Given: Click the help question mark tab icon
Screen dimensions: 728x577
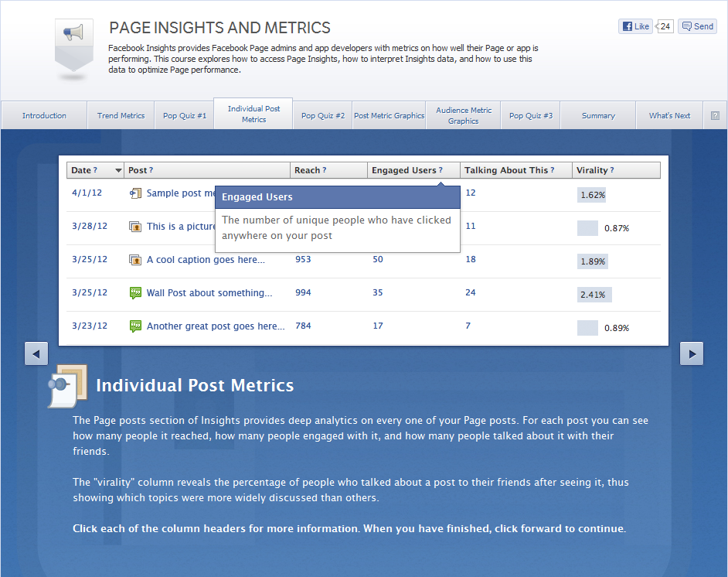Looking at the screenshot, I should pos(715,116).
